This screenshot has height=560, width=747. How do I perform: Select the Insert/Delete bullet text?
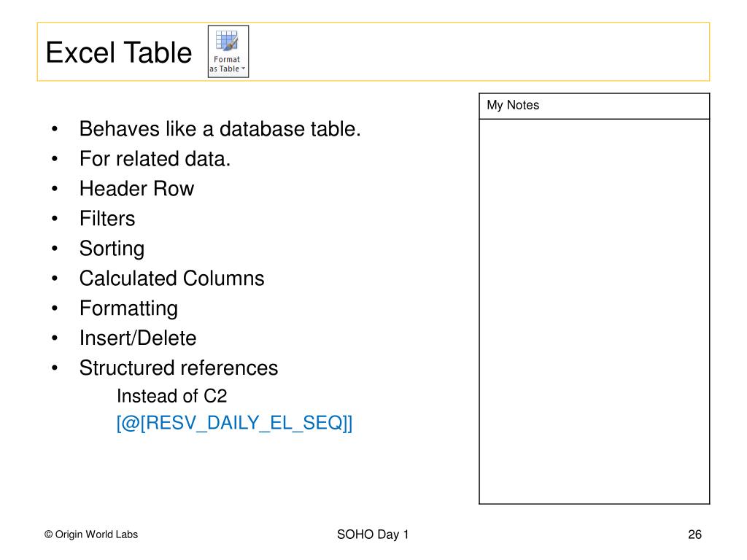138,338
